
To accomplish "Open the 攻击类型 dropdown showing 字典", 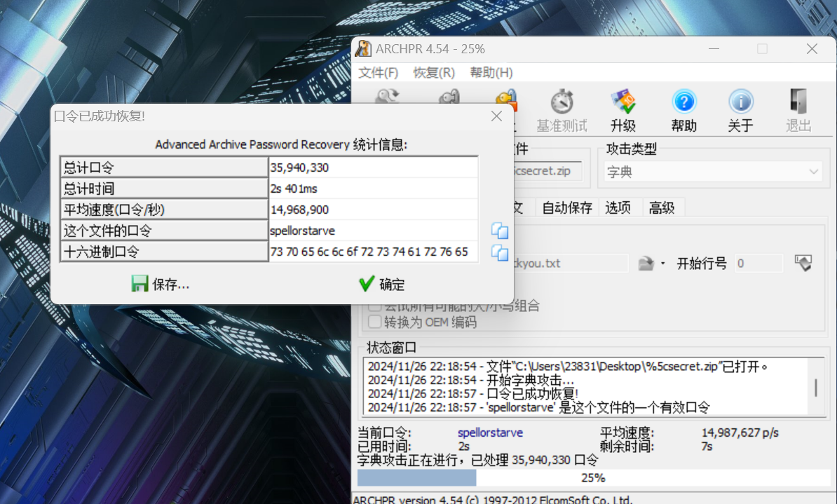I will tap(713, 172).
